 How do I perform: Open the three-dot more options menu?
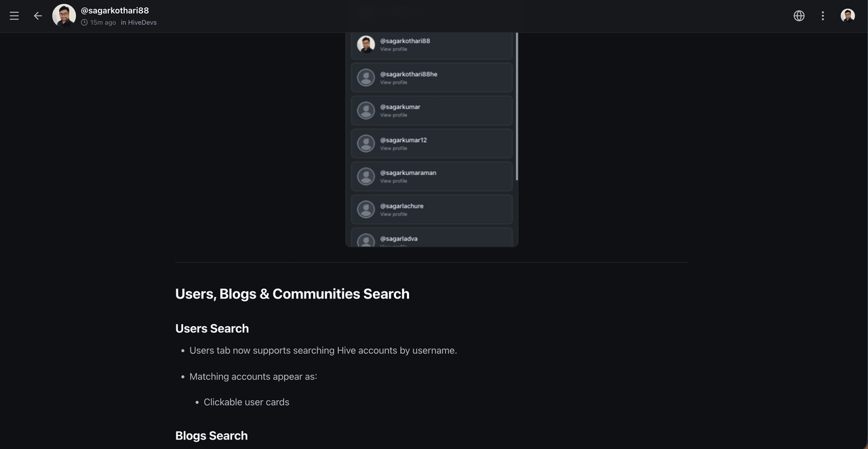[x=823, y=16]
